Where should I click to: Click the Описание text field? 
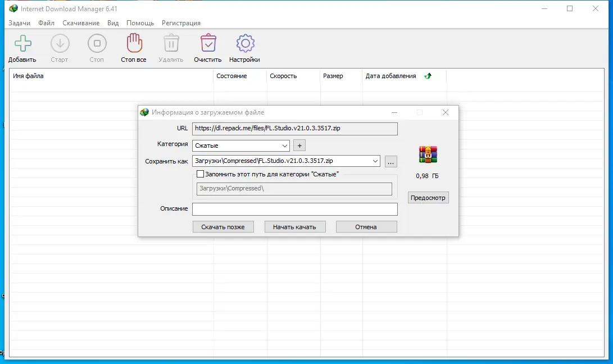pos(295,209)
